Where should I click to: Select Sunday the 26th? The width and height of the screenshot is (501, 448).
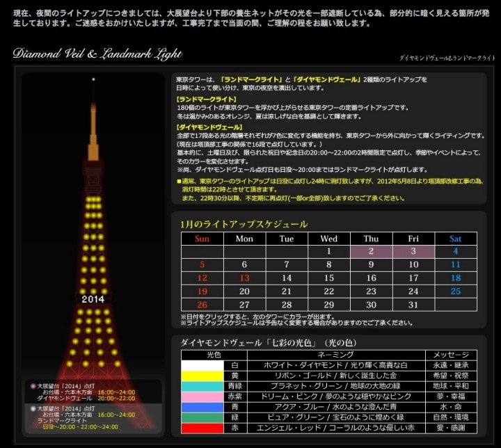pos(202,305)
